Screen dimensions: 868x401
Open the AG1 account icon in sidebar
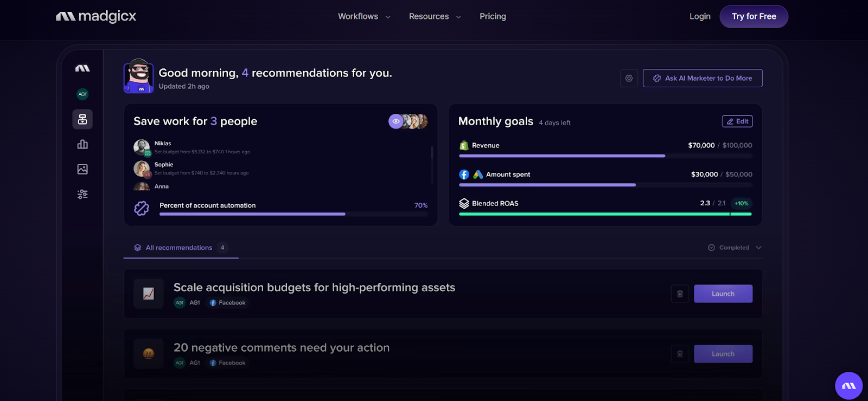(82, 94)
